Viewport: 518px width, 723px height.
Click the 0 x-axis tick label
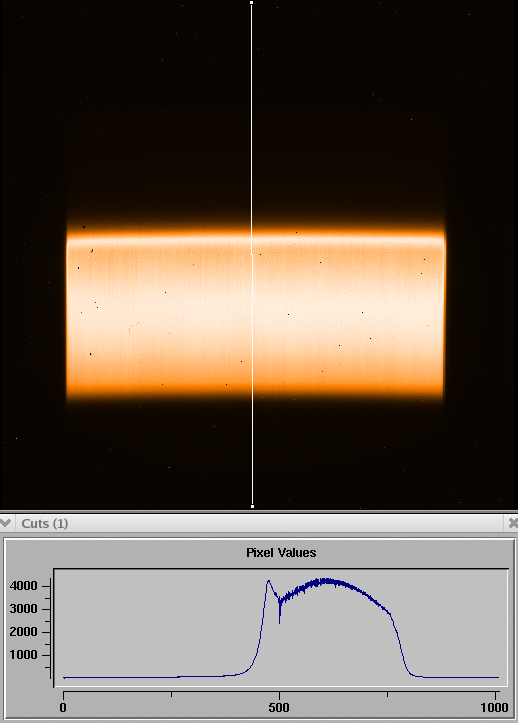point(63,707)
